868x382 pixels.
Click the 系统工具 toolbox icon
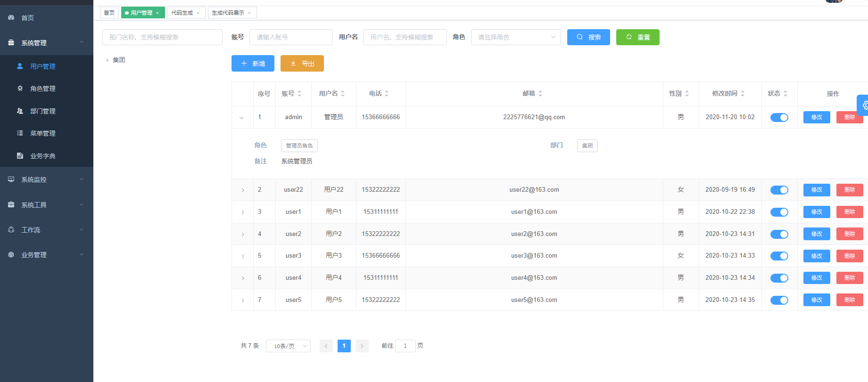(11, 204)
